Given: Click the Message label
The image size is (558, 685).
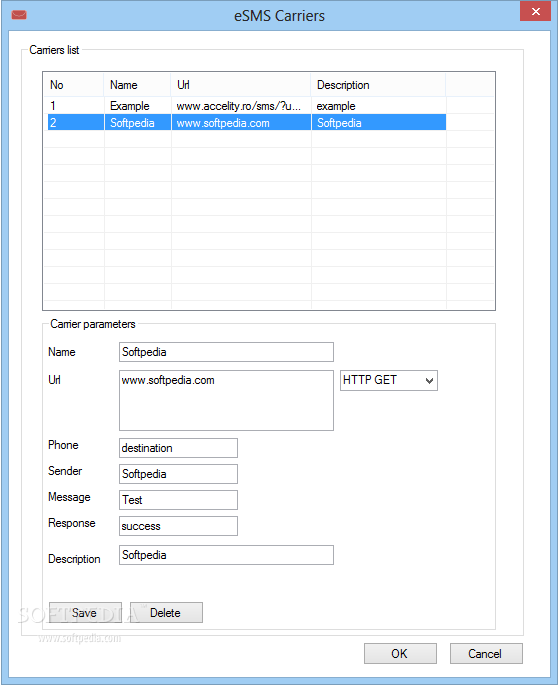Looking at the screenshot, I should [x=69, y=497].
